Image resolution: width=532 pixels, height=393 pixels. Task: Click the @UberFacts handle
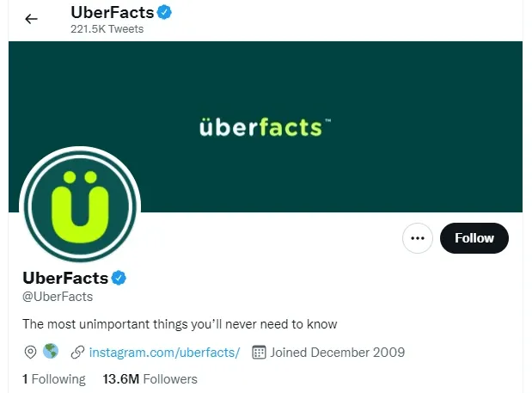tap(58, 297)
